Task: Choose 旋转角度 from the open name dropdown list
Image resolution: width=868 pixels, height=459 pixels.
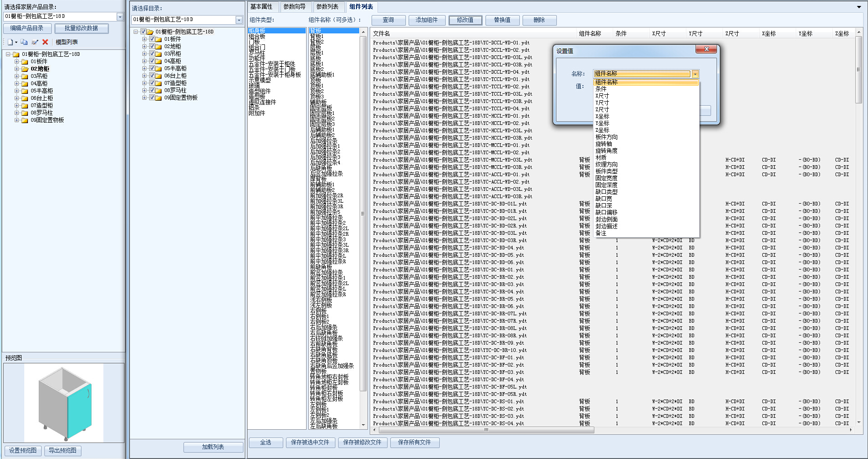Action: 646,151
